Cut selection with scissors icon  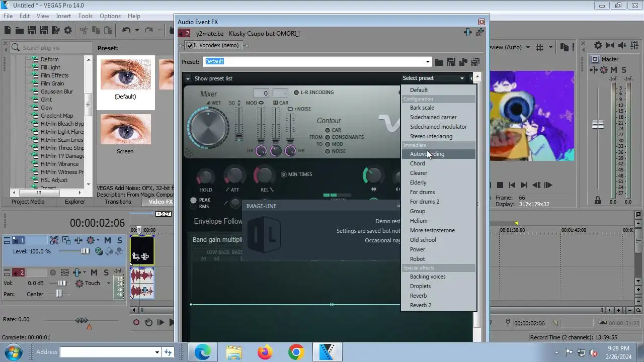click(84, 31)
